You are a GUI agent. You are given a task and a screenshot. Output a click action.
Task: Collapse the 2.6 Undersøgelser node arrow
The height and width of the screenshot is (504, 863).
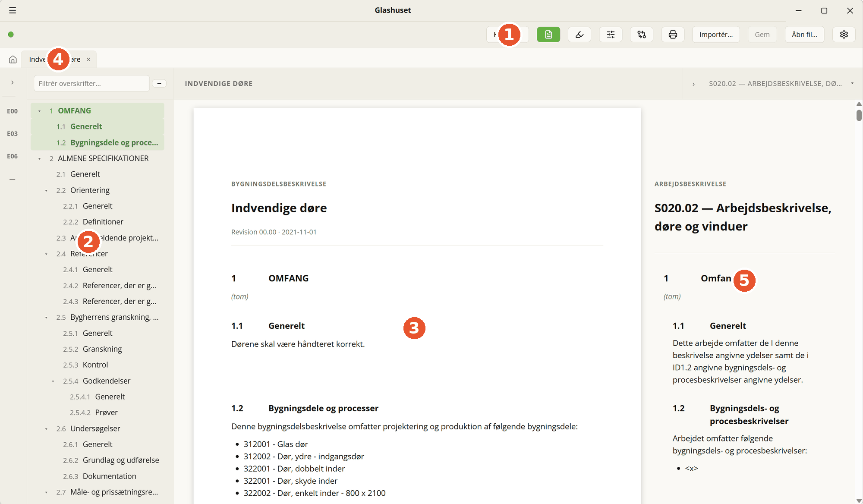pyautogui.click(x=46, y=429)
